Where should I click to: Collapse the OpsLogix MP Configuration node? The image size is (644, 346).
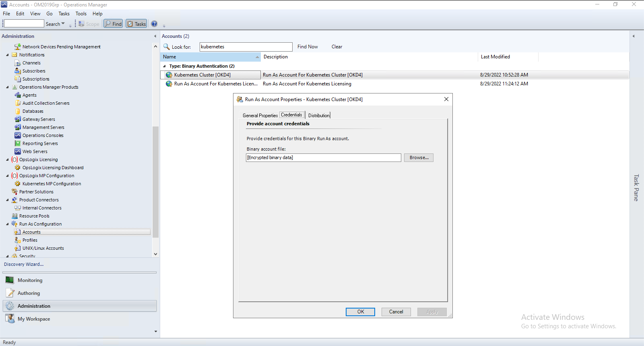pos(7,176)
